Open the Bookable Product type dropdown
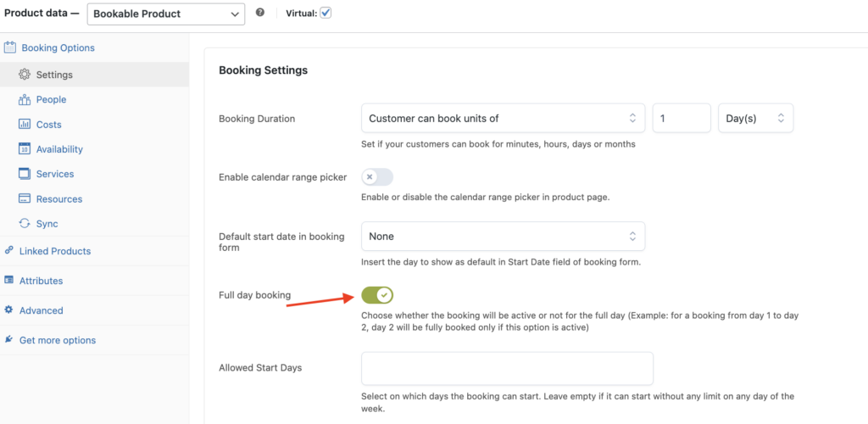868x424 pixels. 166,14
